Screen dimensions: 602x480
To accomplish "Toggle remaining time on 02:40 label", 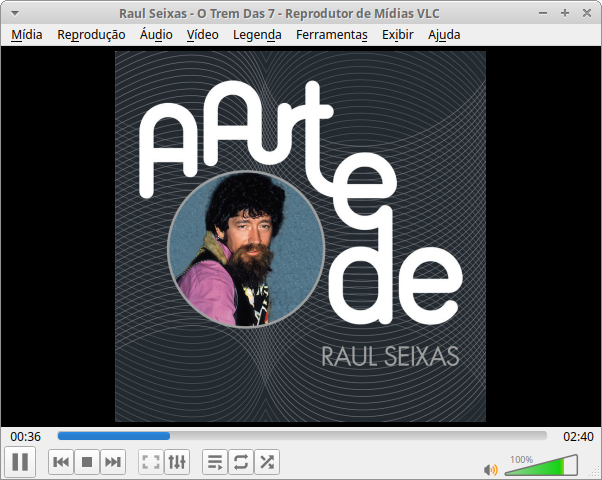I will (578, 437).
